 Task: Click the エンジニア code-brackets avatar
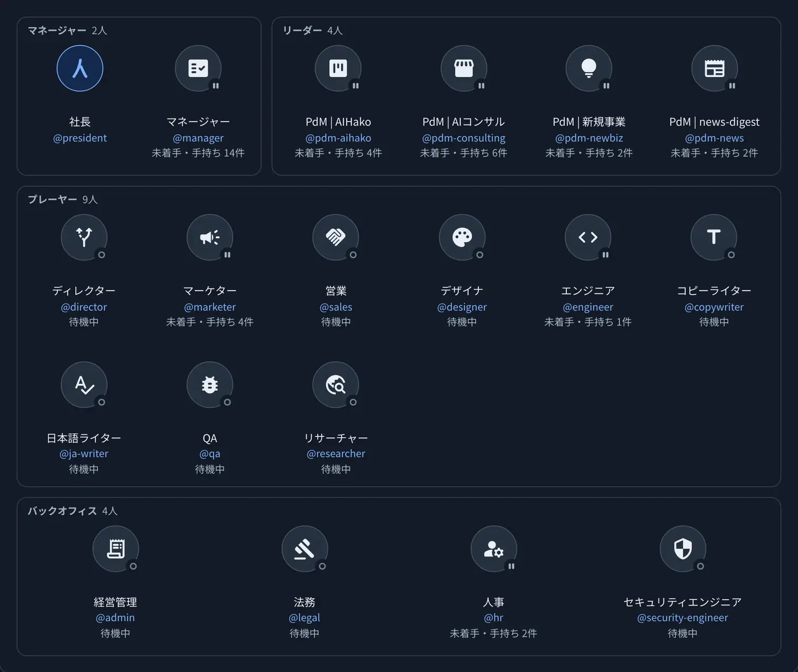588,237
